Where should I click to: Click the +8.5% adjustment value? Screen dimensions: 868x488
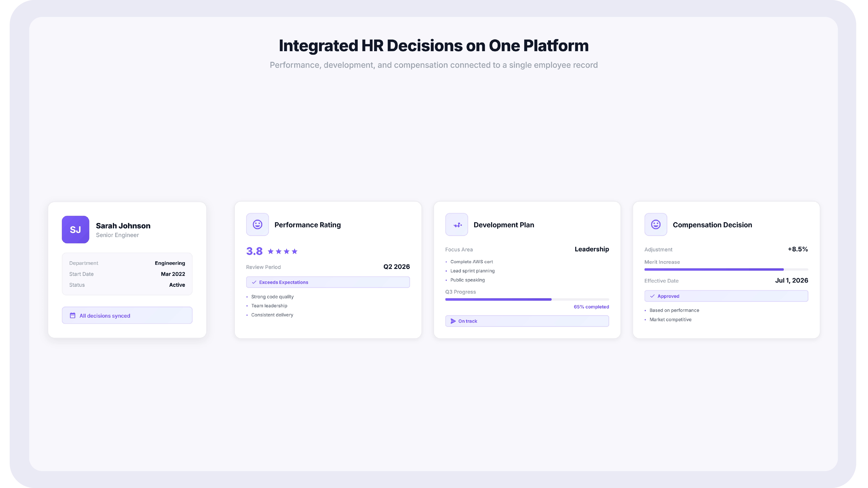[x=797, y=249]
